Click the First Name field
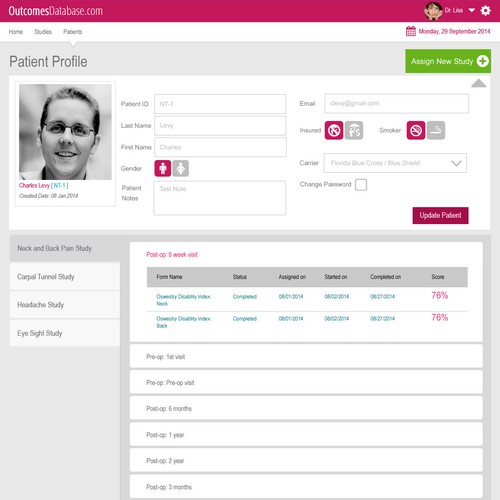 [220, 147]
